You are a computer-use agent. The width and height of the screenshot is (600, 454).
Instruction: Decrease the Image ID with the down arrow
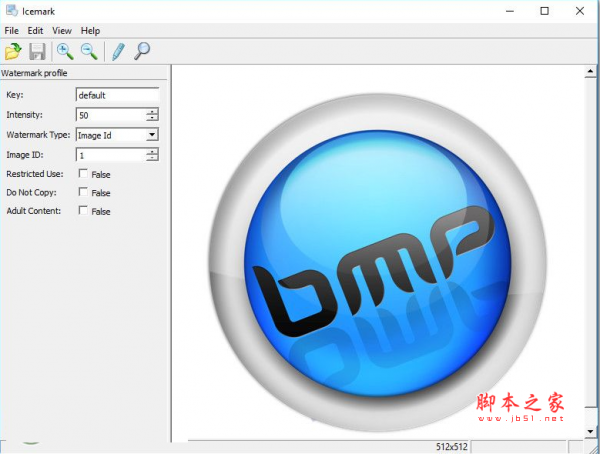152,158
